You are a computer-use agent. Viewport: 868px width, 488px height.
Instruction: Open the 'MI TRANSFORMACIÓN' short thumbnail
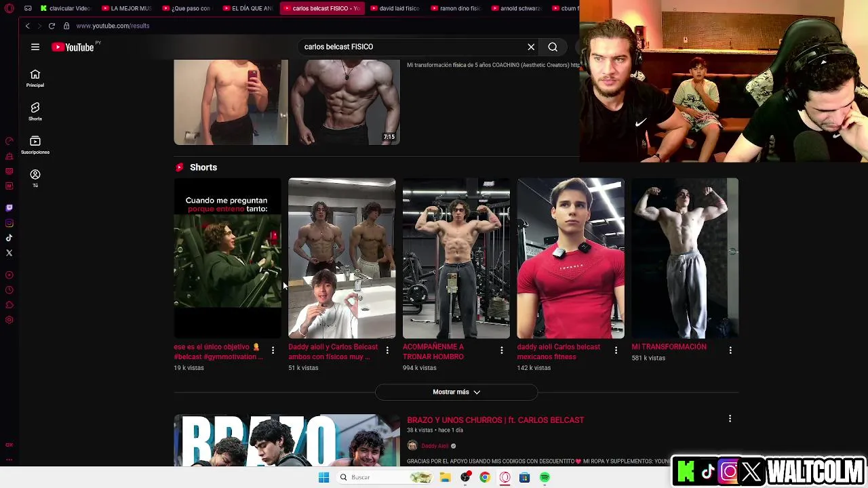coord(685,258)
